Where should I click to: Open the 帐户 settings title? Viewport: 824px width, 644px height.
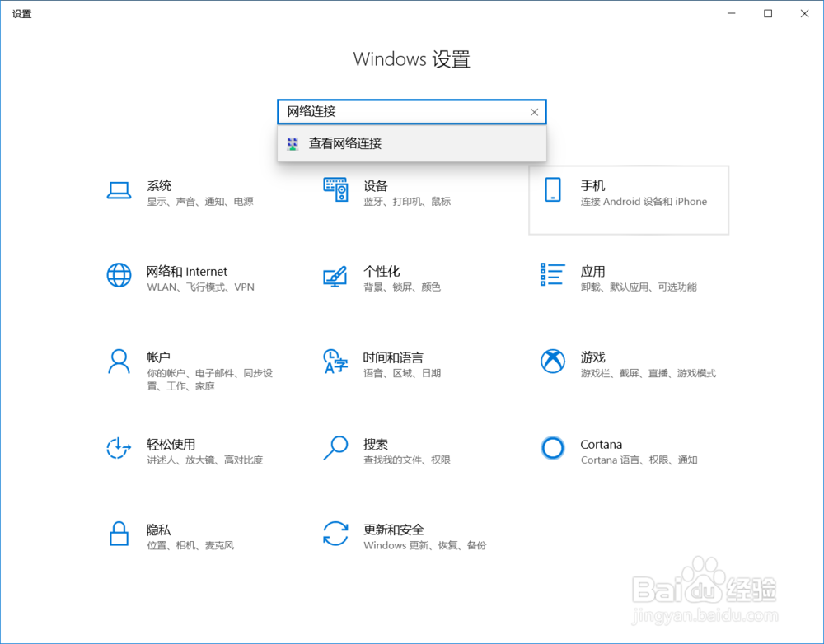point(158,357)
